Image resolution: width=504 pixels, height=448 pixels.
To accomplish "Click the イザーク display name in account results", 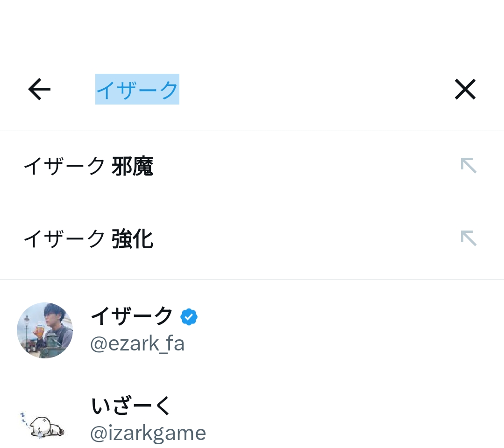I will (132, 317).
